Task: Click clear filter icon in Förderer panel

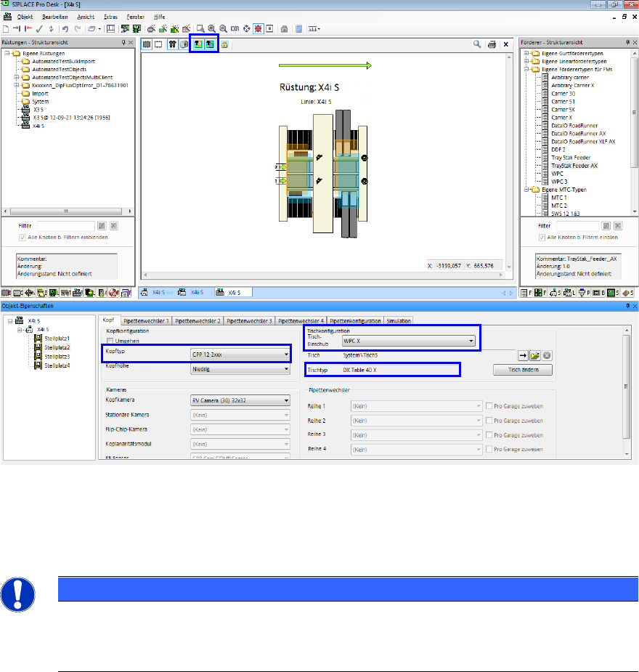Action: (x=618, y=225)
